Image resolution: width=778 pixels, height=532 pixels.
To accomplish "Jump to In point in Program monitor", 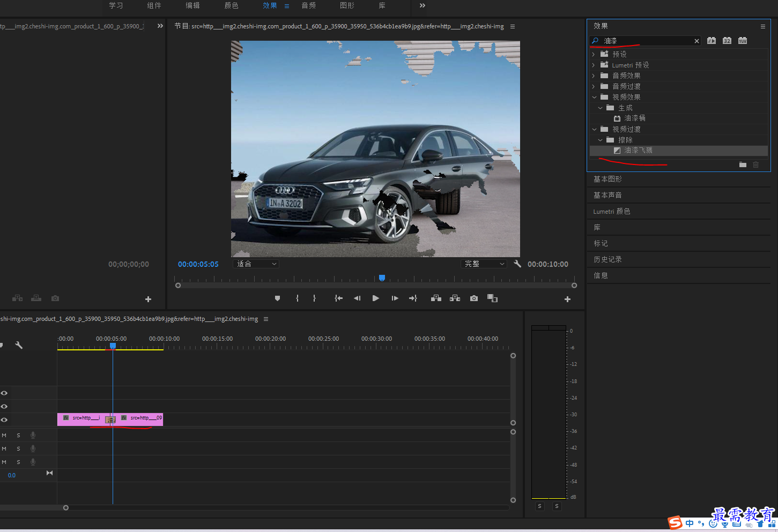I will coord(338,298).
